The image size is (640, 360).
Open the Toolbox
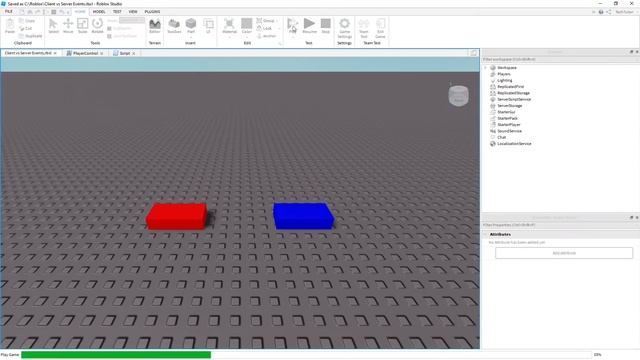[x=174, y=26]
